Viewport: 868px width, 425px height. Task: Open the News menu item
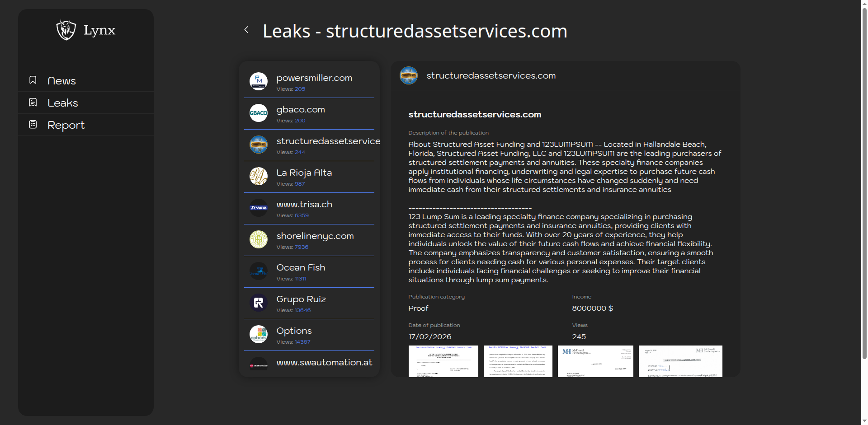point(62,81)
